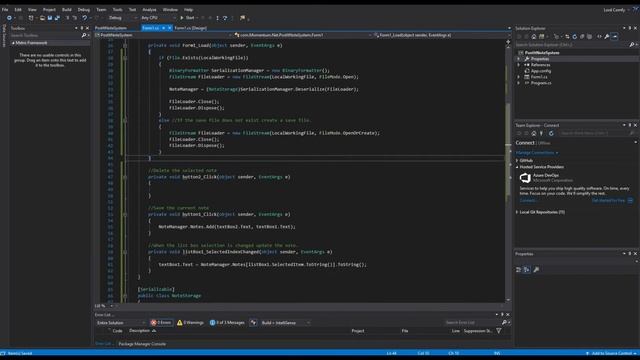The image size is (640, 360).
Task: Click the filter funnel icon in Error List
Action: (499, 331)
